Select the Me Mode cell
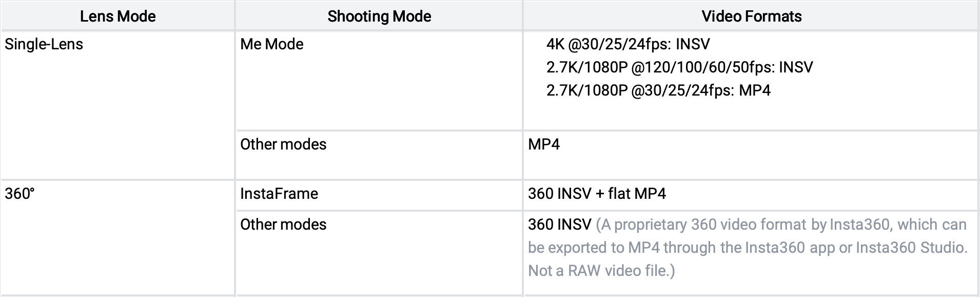The height and width of the screenshot is (297, 980). 379,81
